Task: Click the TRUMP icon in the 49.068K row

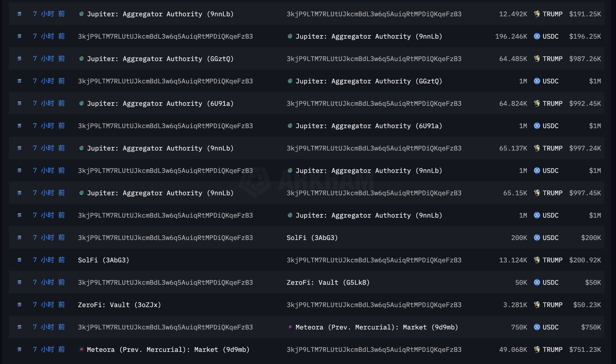Action: [537, 349]
